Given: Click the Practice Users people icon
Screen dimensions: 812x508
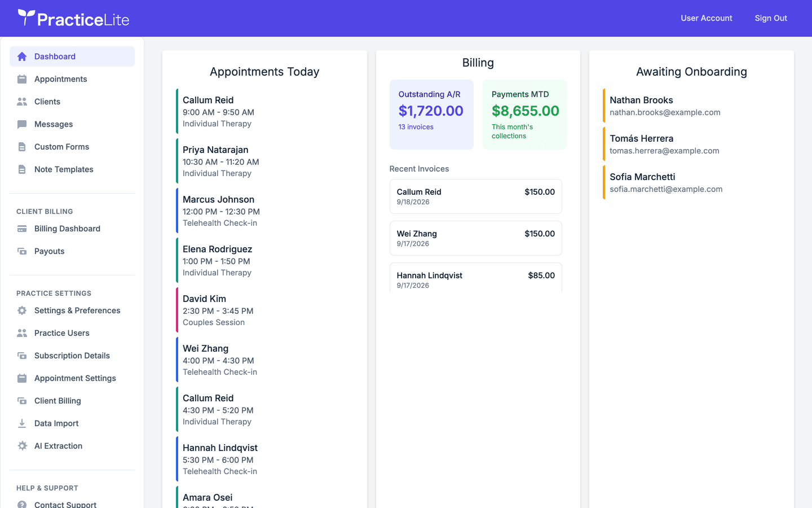Looking at the screenshot, I should point(22,333).
